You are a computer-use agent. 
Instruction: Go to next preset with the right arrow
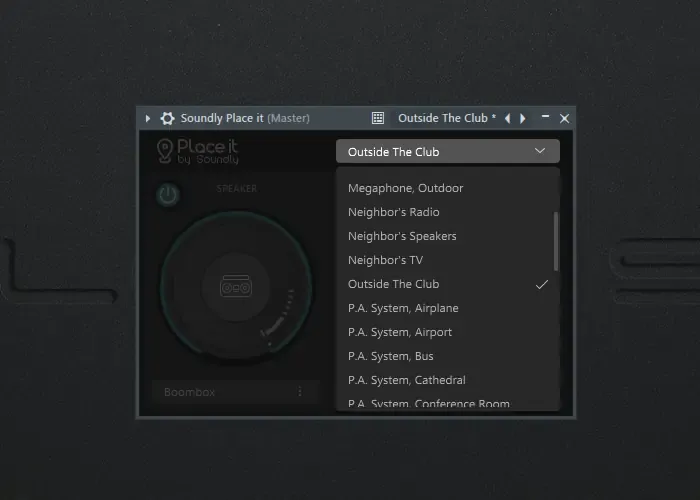point(522,118)
